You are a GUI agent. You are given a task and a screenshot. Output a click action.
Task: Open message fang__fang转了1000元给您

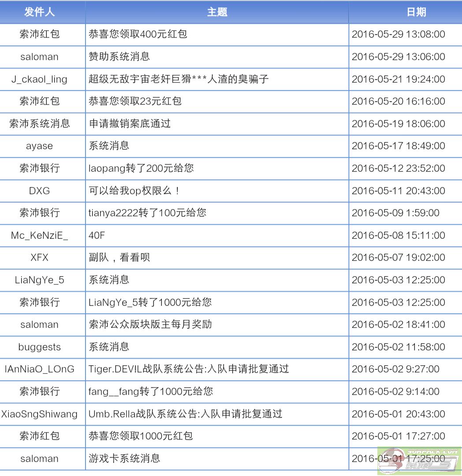click(151, 392)
